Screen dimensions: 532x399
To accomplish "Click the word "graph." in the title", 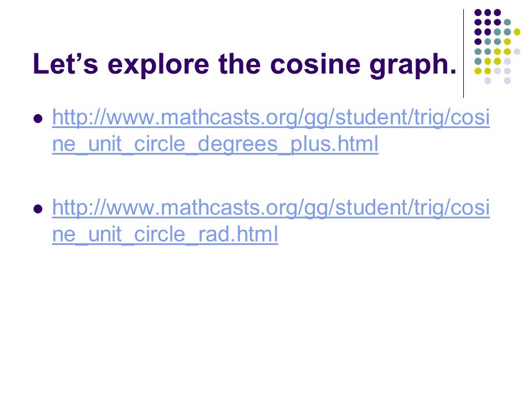I will click(413, 65).
